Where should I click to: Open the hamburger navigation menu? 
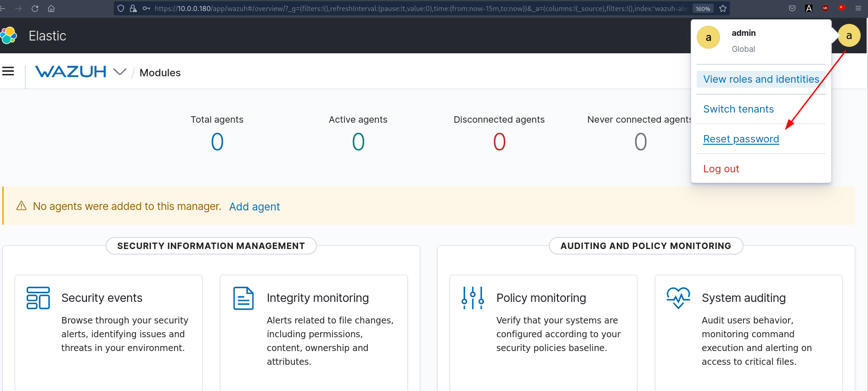pos(8,71)
